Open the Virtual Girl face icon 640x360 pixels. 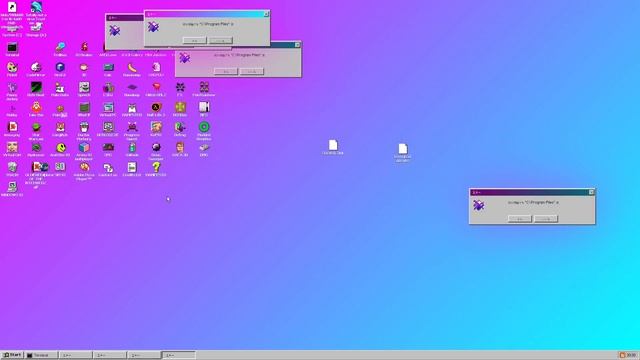click(12, 147)
